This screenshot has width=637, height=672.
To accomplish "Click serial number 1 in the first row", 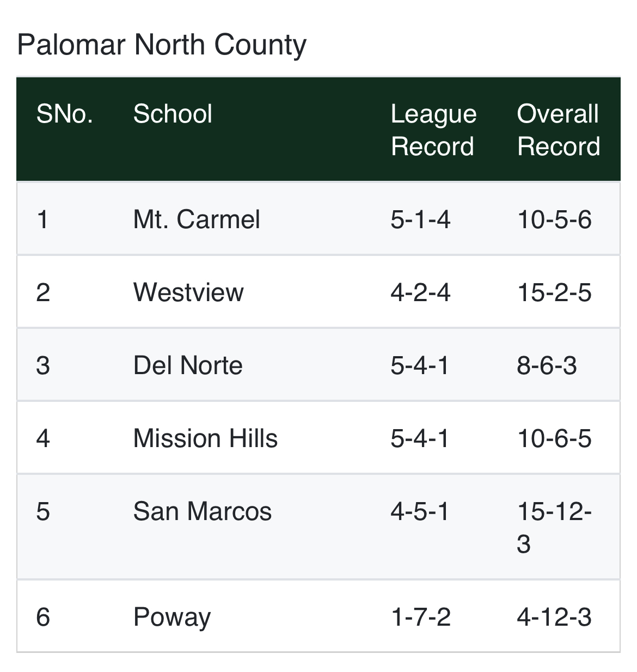I will click(x=42, y=219).
